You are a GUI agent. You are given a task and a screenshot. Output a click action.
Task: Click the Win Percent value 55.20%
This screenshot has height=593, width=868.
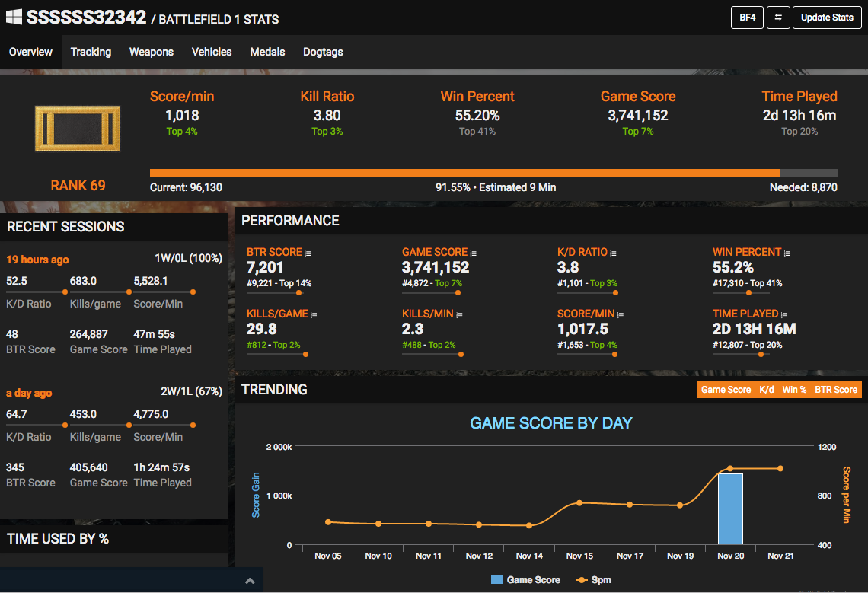(x=477, y=116)
